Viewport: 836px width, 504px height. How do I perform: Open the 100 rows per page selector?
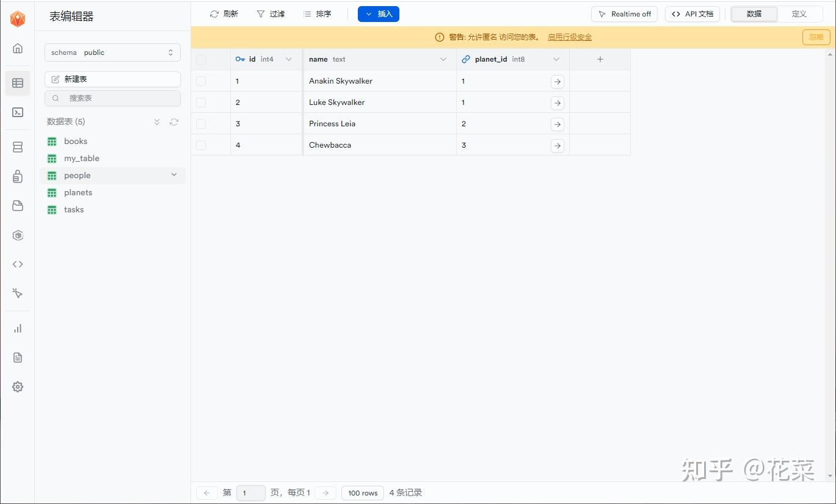coord(363,493)
